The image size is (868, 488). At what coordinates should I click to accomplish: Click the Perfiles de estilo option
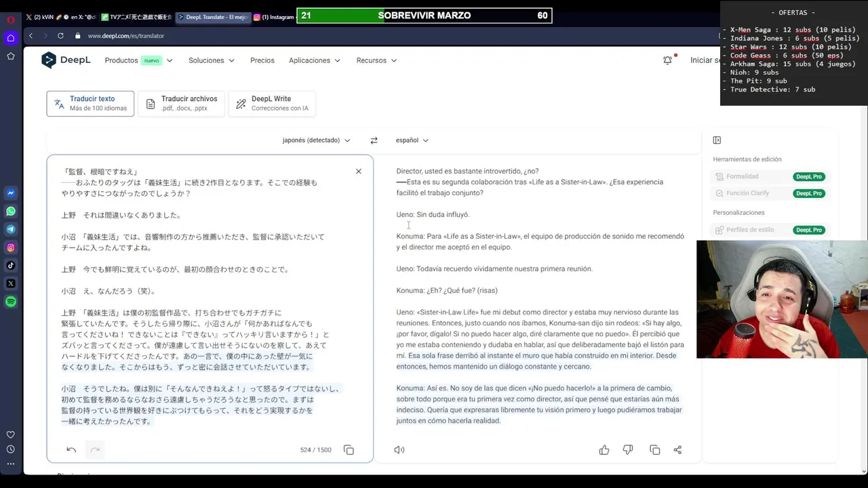point(749,230)
